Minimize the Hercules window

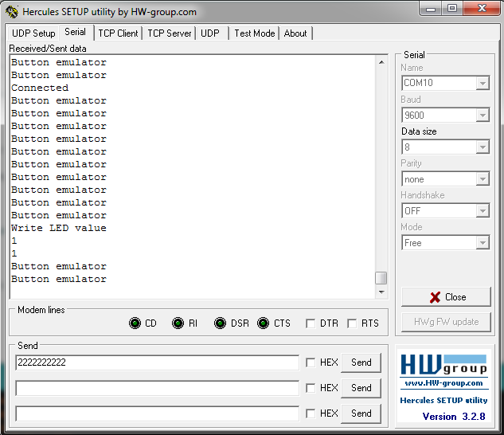431,9
